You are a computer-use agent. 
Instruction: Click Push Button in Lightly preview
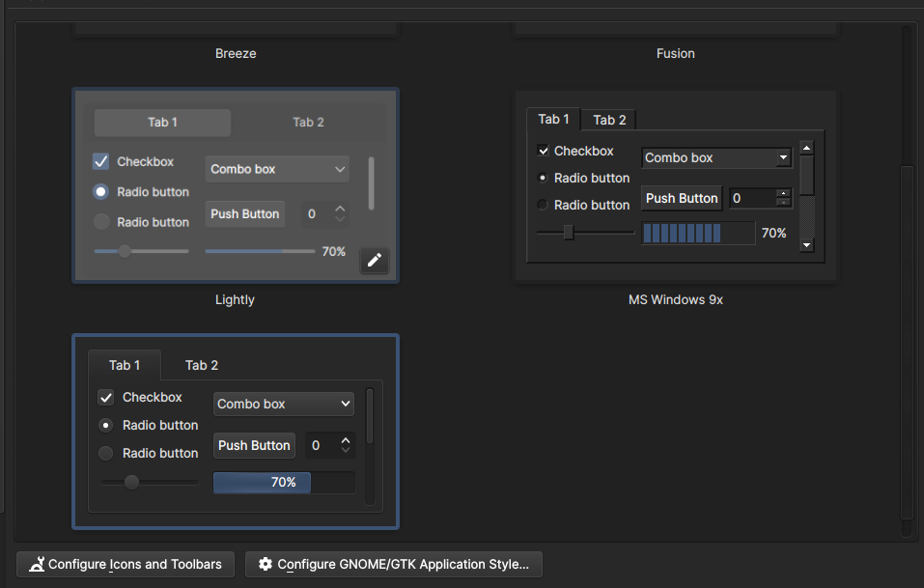(244, 214)
